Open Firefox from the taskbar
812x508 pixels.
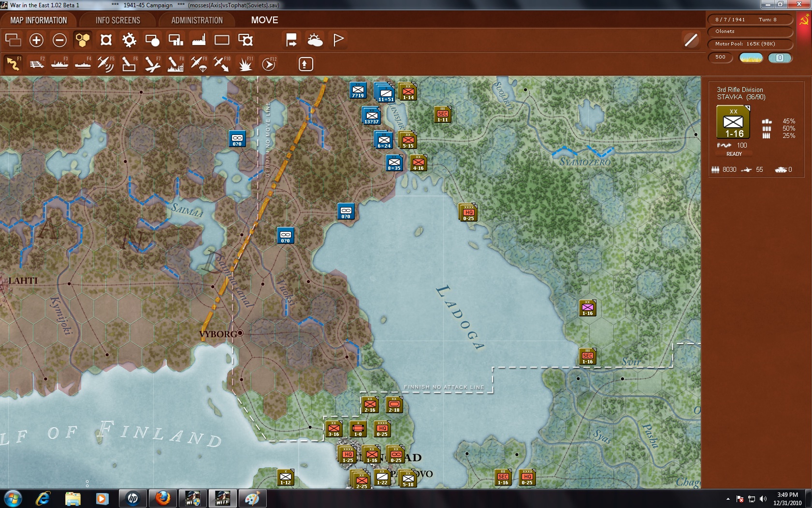click(163, 498)
